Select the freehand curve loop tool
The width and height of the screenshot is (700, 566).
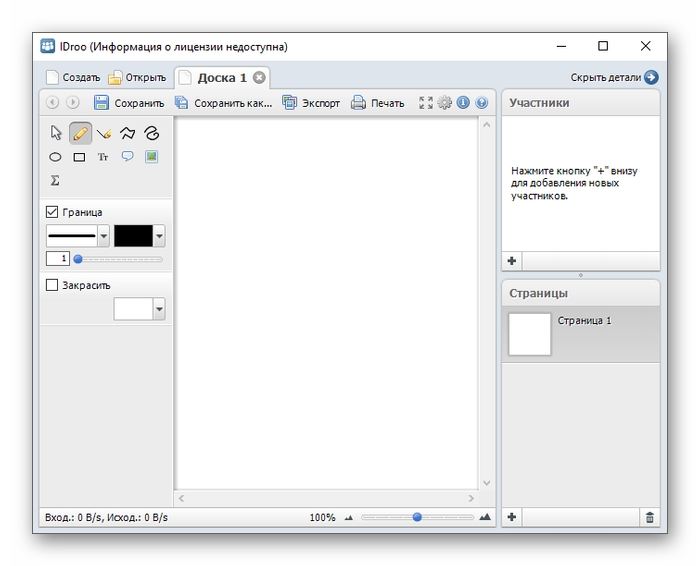152,133
